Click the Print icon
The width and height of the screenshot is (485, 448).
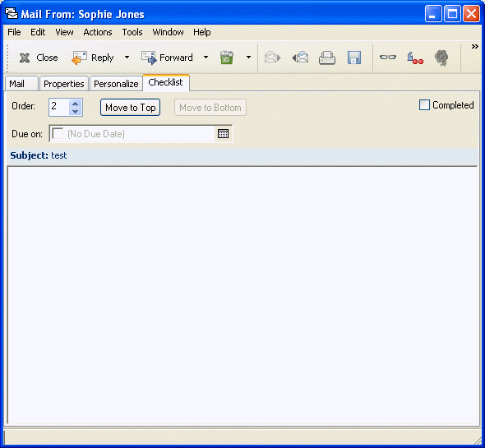click(x=327, y=58)
